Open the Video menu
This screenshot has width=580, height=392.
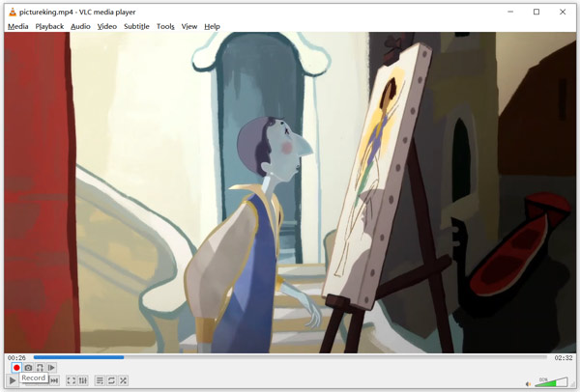pyautogui.click(x=107, y=26)
